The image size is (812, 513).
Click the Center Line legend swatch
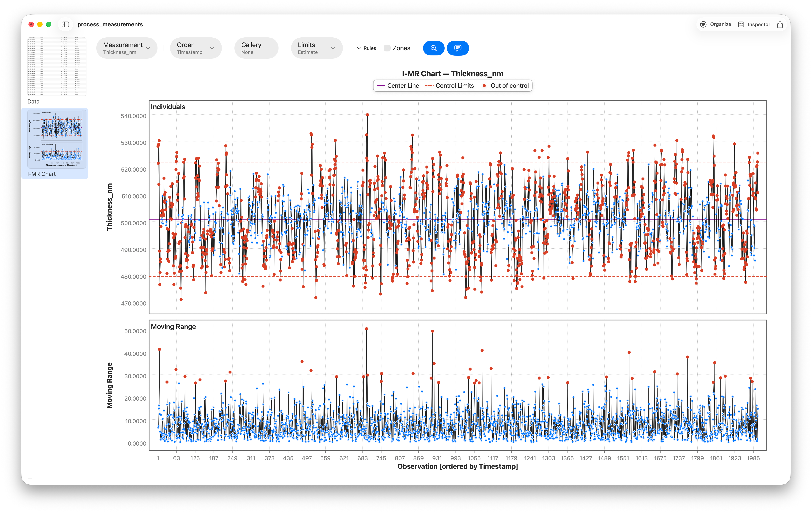point(381,86)
